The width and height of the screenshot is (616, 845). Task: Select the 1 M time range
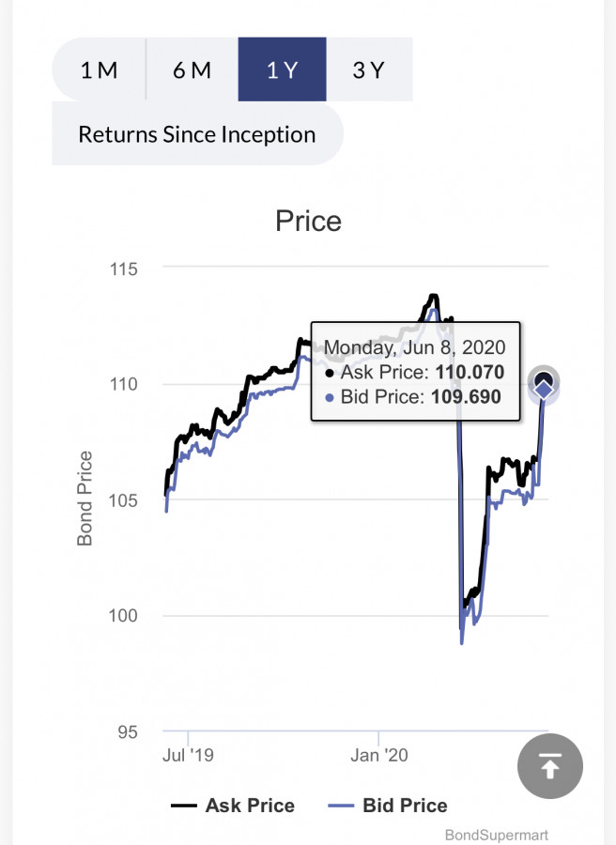(99, 69)
